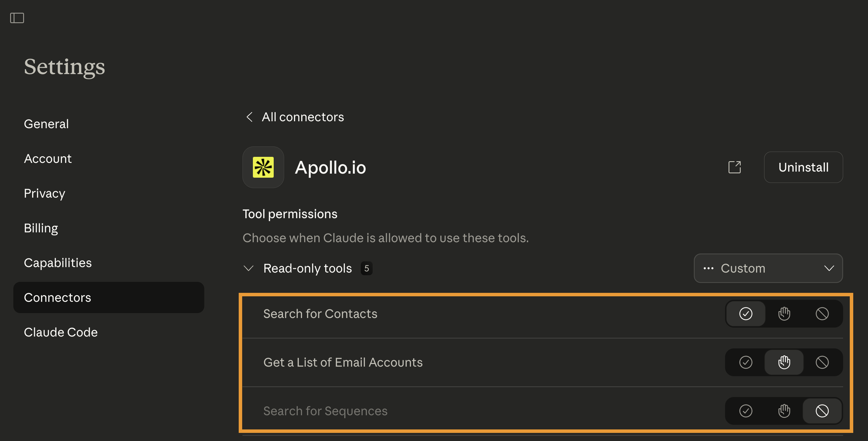Always allow Get a List of Email Accounts
868x441 pixels.
click(x=745, y=362)
